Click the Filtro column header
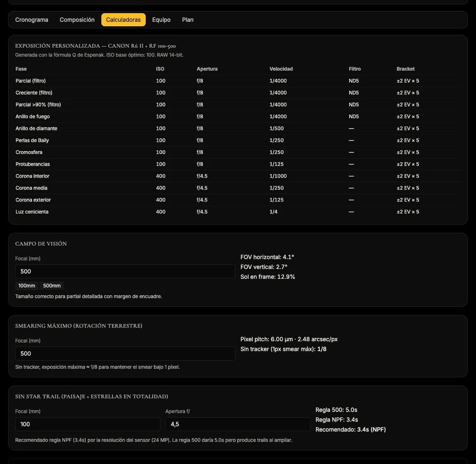 click(355, 69)
